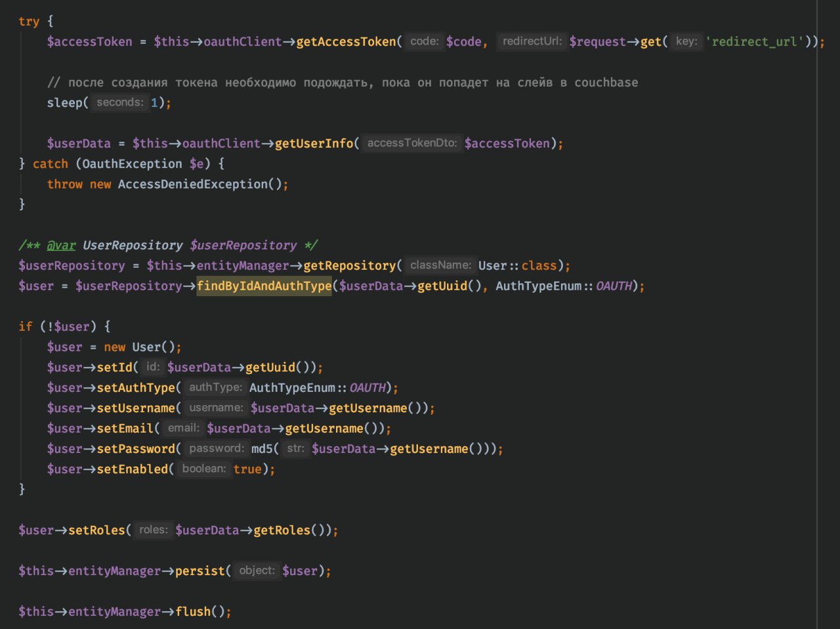Click the persist method call
This screenshot has height=629, width=840.
point(199,571)
